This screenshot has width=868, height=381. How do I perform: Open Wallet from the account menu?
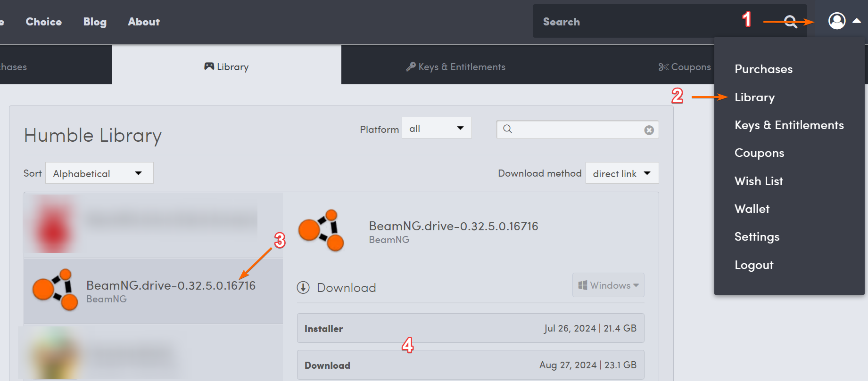pyautogui.click(x=752, y=209)
